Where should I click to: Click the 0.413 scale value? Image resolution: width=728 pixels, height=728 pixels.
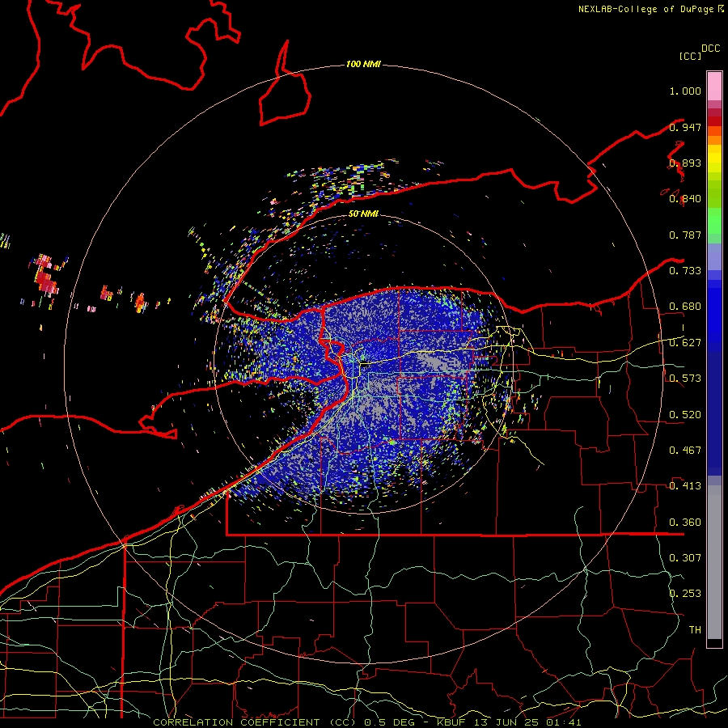point(685,486)
